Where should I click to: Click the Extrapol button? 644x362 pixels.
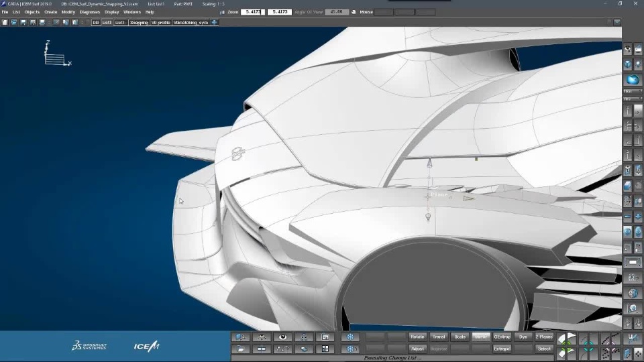[502, 349]
